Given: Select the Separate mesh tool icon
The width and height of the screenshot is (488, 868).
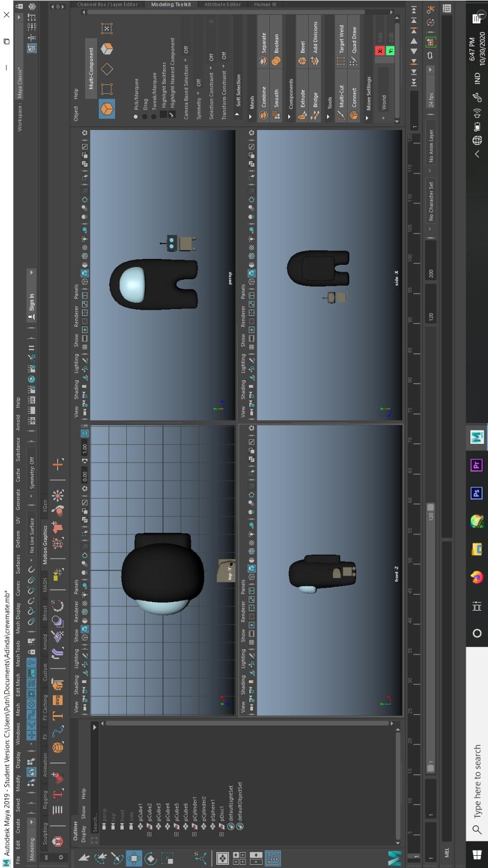Looking at the screenshot, I should pos(264,61).
